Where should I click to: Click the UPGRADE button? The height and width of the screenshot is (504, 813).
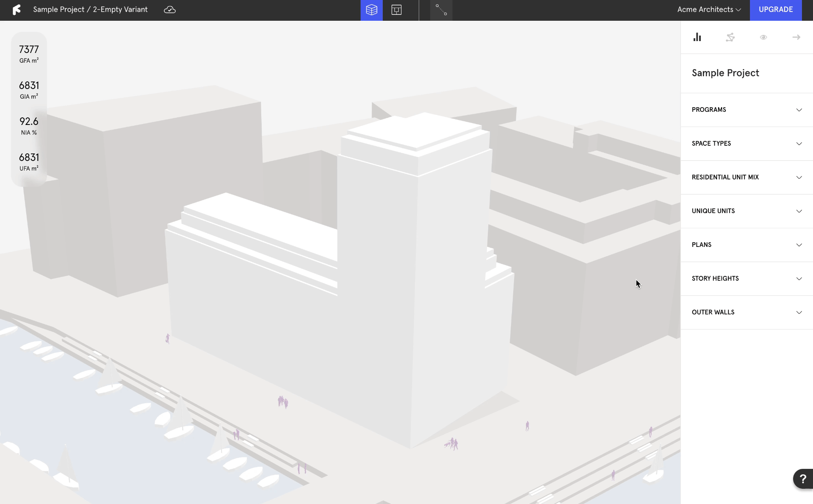click(x=776, y=9)
